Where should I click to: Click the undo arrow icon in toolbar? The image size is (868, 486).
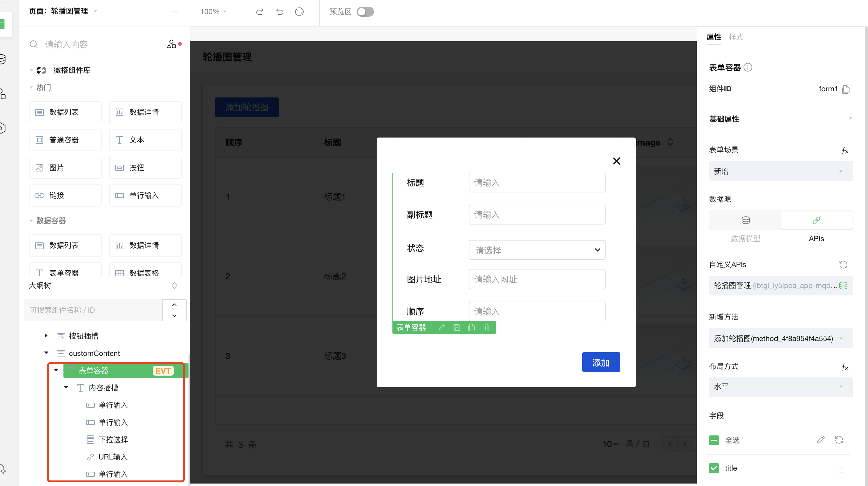point(279,12)
